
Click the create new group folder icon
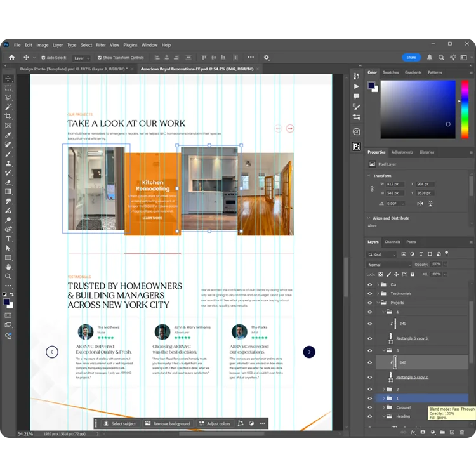click(442, 432)
